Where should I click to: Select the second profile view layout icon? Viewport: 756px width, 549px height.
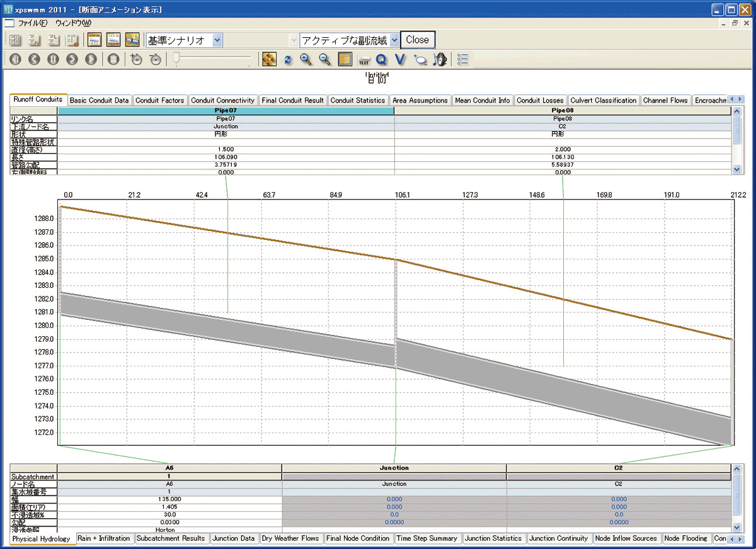click(113, 40)
